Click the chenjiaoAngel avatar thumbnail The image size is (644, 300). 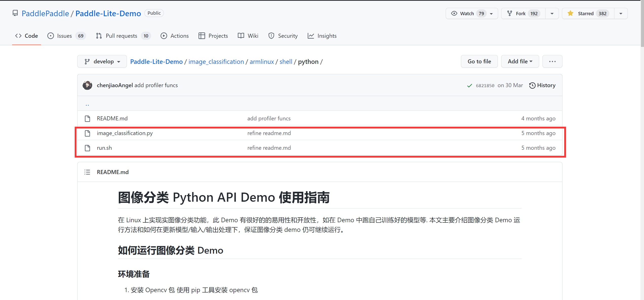[87, 85]
